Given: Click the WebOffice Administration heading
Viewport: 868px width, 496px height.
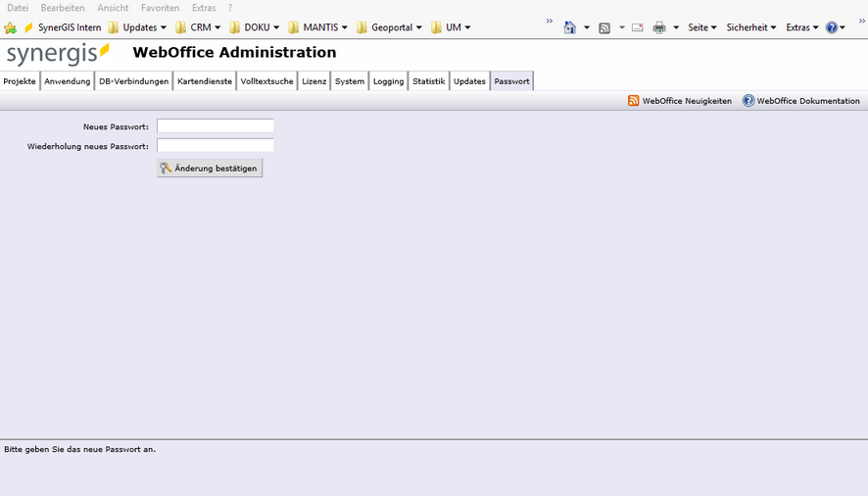Looking at the screenshot, I should click(x=235, y=52).
